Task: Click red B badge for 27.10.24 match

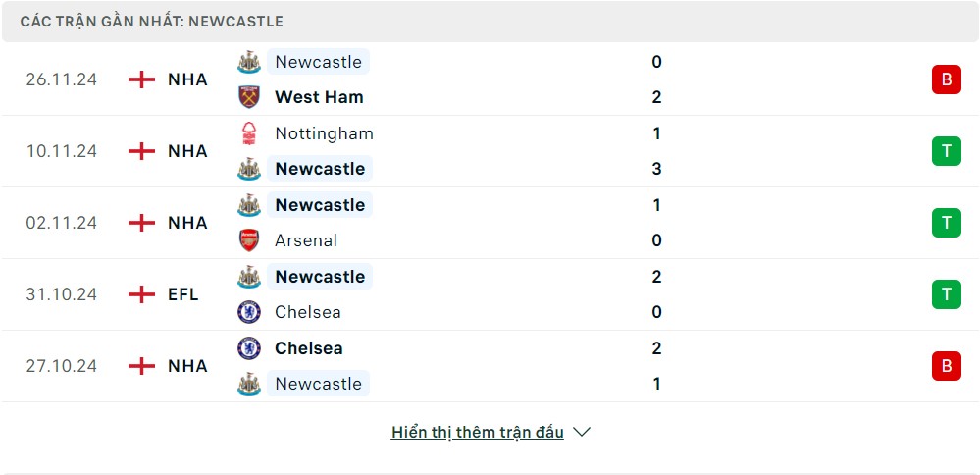Action: click(x=946, y=366)
